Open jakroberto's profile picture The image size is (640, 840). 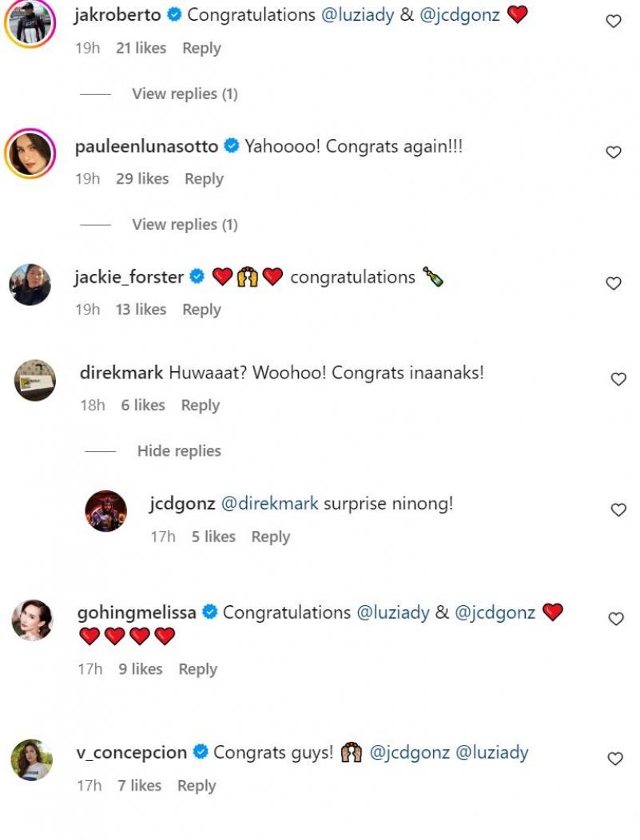(x=30, y=22)
